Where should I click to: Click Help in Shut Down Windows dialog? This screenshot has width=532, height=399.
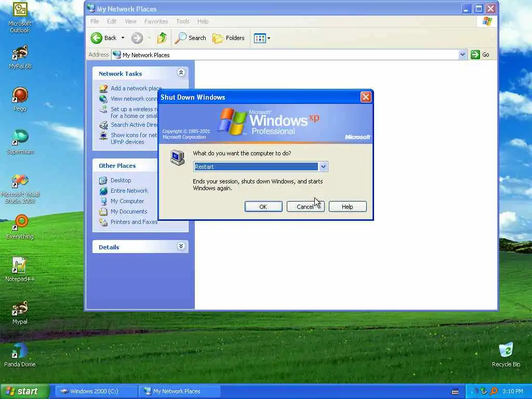coord(348,207)
